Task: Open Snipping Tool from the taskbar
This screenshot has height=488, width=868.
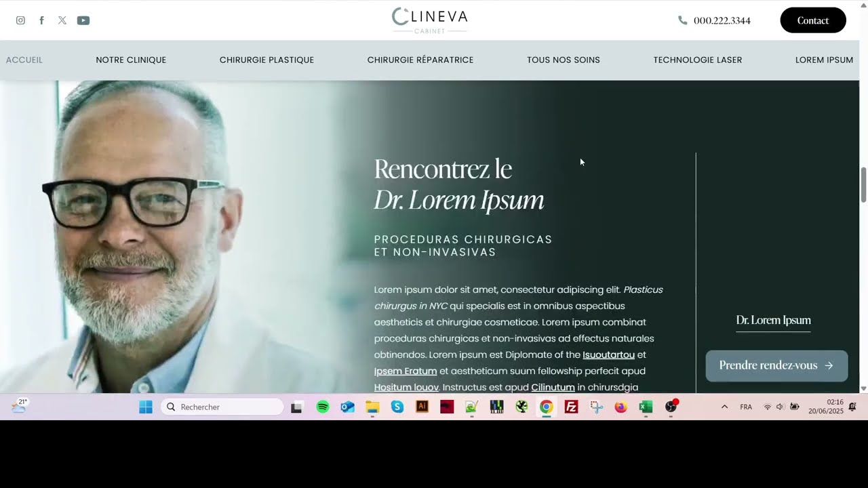Action: [x=596, y=407]
